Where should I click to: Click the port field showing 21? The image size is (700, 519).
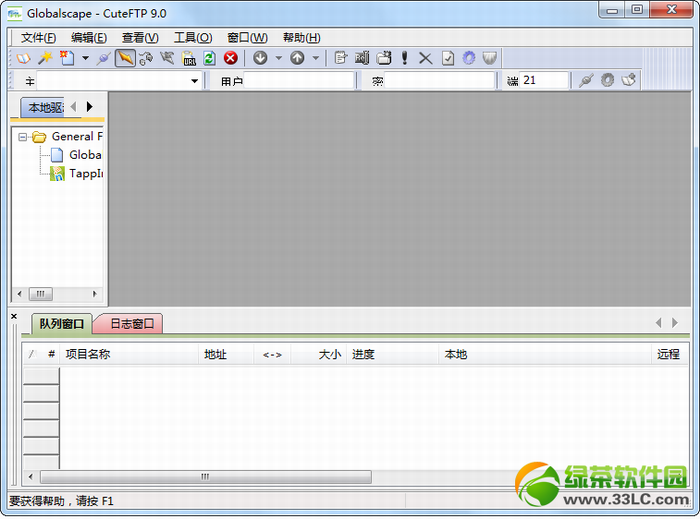[x=543, y=81]
